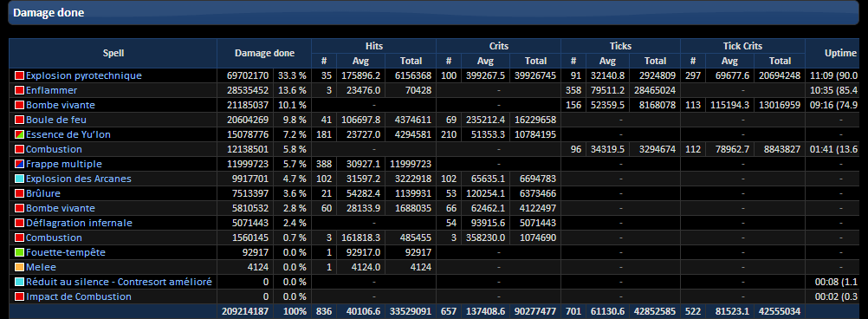Screen dimensions: 868x319
Task: Click the 28535452 damage value for Enflammer
Action: pyautogui.click(x=248, y=90)
